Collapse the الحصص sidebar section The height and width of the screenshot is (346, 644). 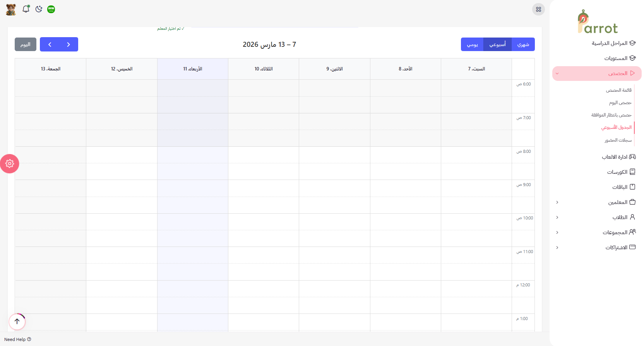[596, 74]
